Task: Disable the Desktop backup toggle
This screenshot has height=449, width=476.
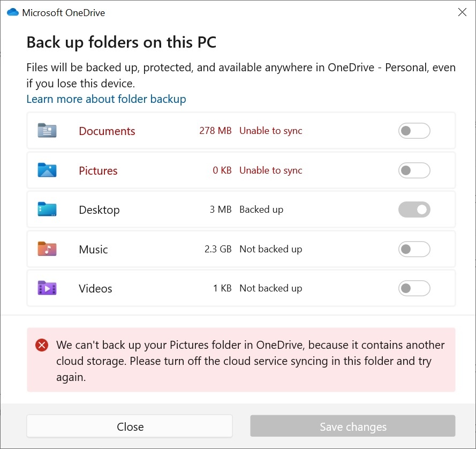Action: 414,209
